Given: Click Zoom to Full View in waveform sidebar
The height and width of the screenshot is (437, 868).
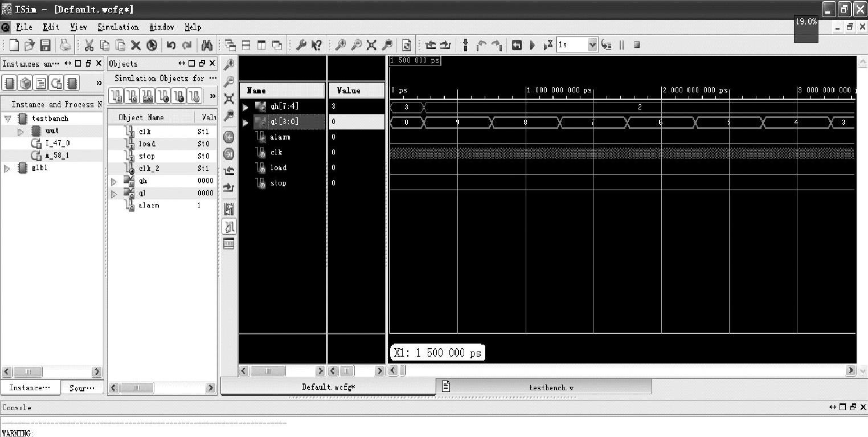Looking at the screenshot, I should [229, 99].
